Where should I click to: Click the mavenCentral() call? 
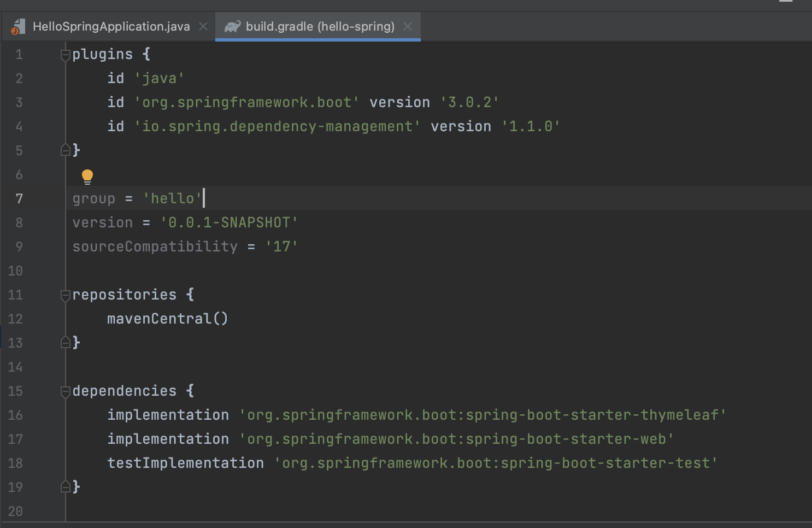[x=168, y=319]
